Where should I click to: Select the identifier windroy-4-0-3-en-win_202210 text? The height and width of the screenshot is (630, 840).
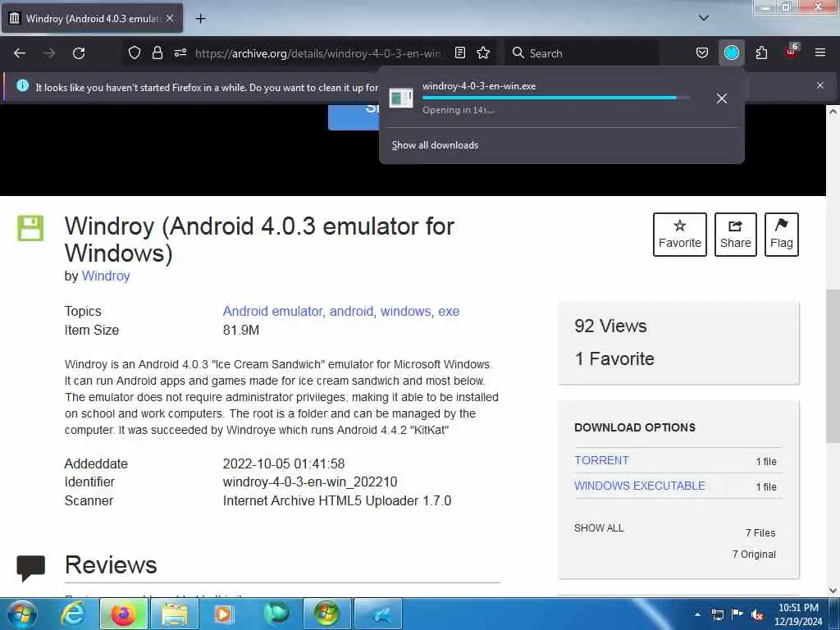click(x=310, y=482)
